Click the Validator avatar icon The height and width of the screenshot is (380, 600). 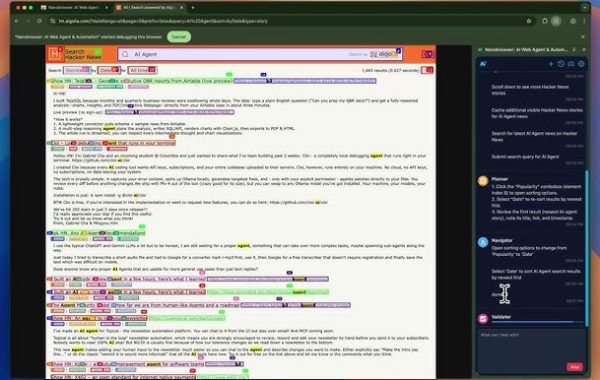[483, 318]
